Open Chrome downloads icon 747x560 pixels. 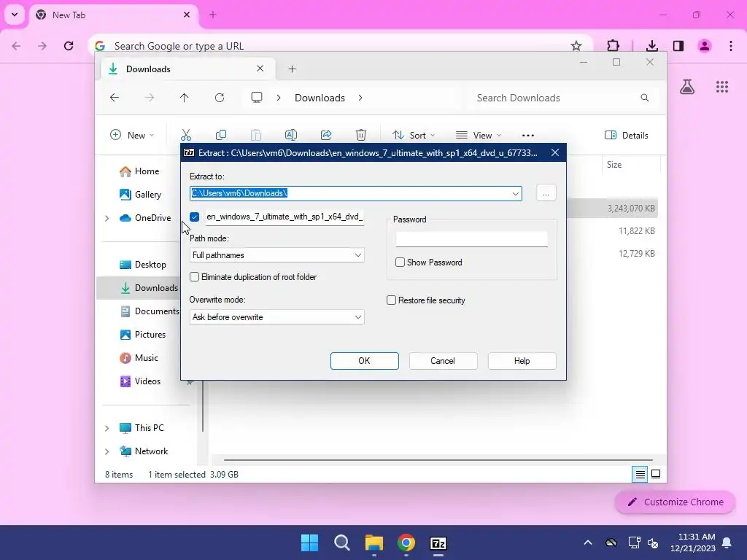click(x=652, y=46)
